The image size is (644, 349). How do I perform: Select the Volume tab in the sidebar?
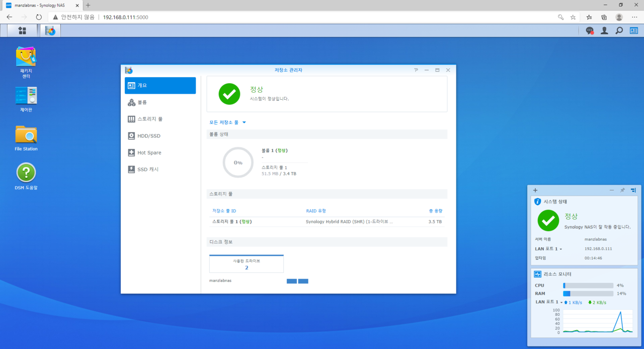click(160, 102)
